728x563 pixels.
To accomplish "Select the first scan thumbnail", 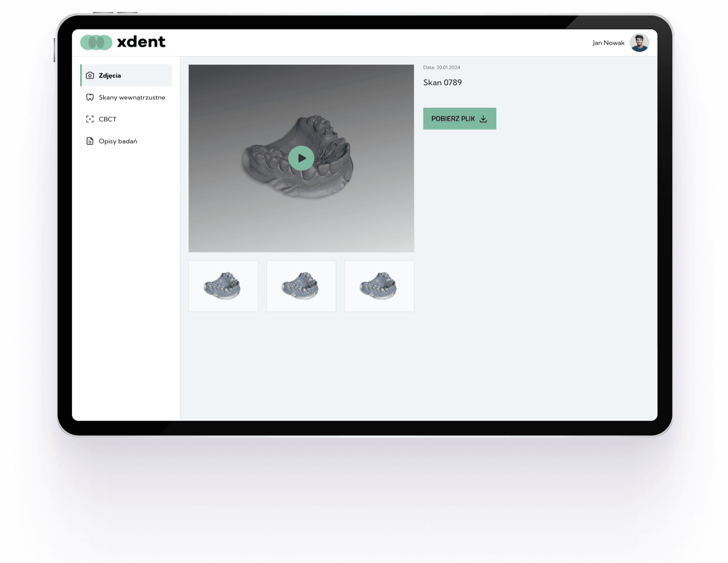I will pos(223,286).
